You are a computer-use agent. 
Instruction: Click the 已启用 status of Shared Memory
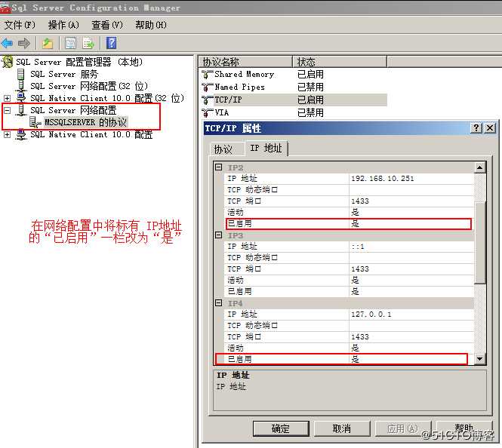310,74
